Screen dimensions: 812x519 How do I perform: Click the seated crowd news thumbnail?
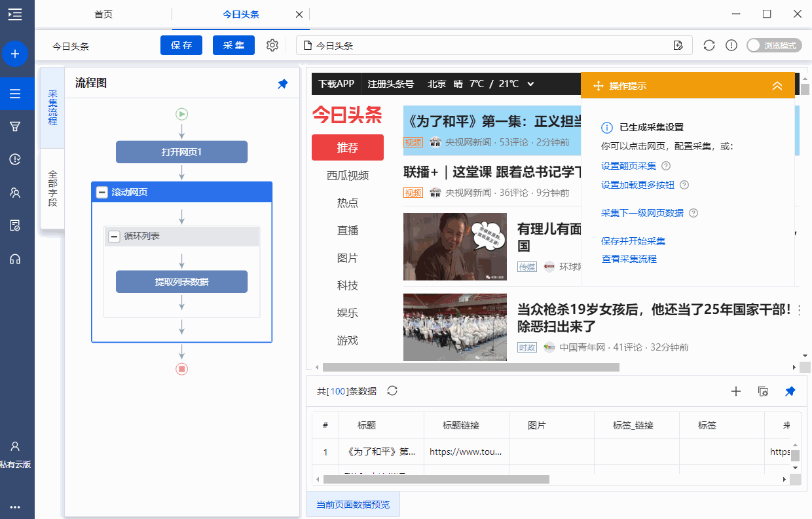point(455,327)
